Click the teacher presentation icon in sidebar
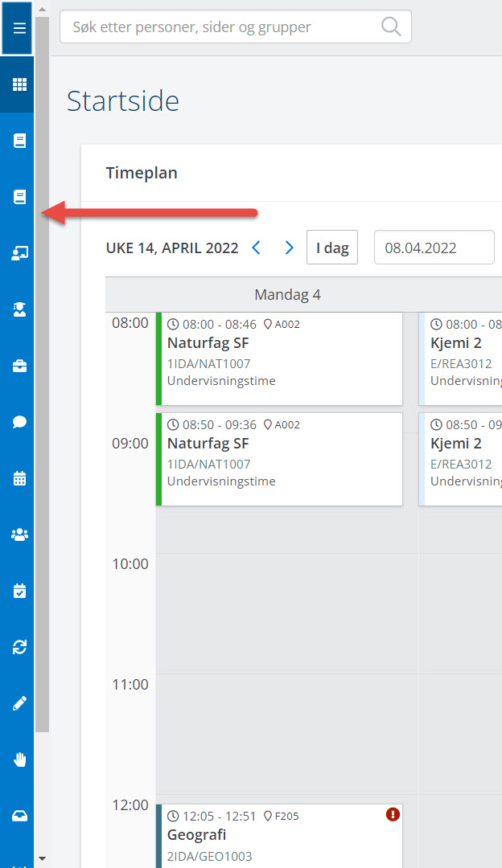The height and width of the screenshot is (868, 502). (x=19, y=253)
